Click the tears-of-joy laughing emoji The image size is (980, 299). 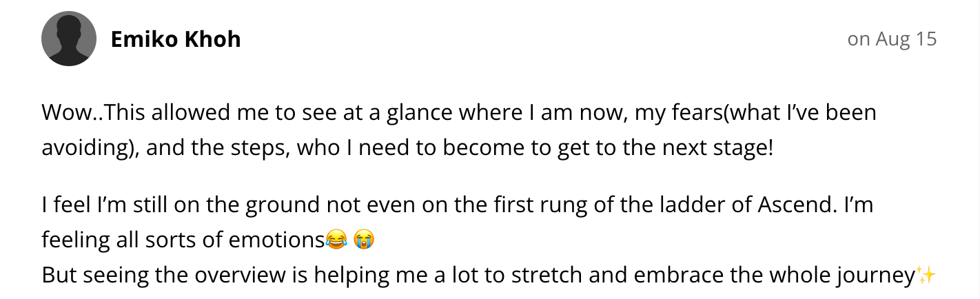pyautogui.click(x=336, y=240)
